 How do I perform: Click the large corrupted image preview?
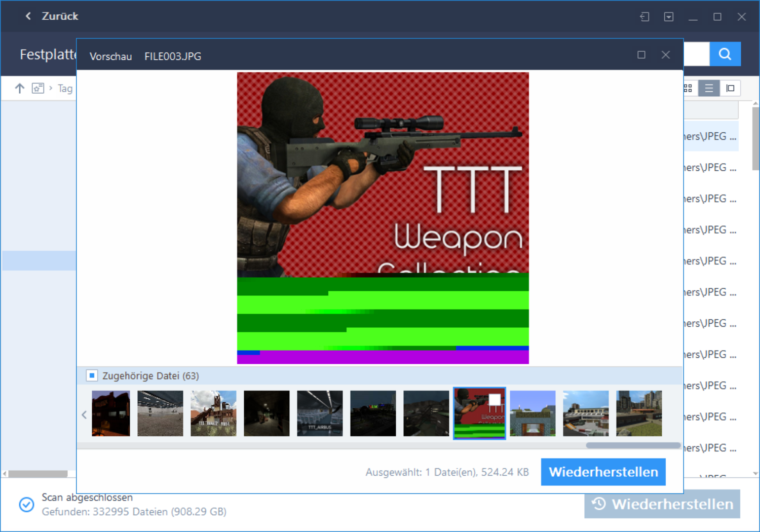(x=383, y=218)
